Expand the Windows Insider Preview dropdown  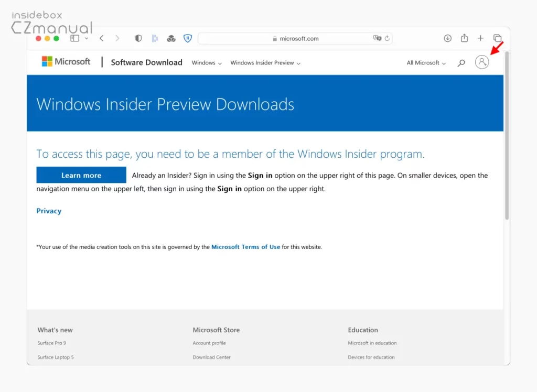click(x=265, y=63)
